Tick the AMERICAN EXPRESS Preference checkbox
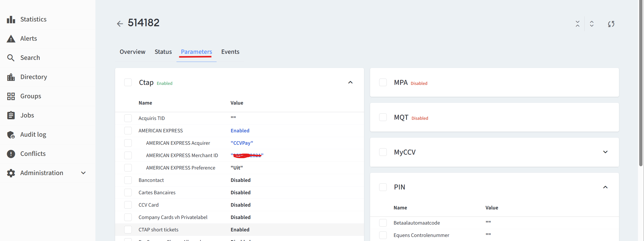This screenshot has height=241, width=644. tap(128, 168)
